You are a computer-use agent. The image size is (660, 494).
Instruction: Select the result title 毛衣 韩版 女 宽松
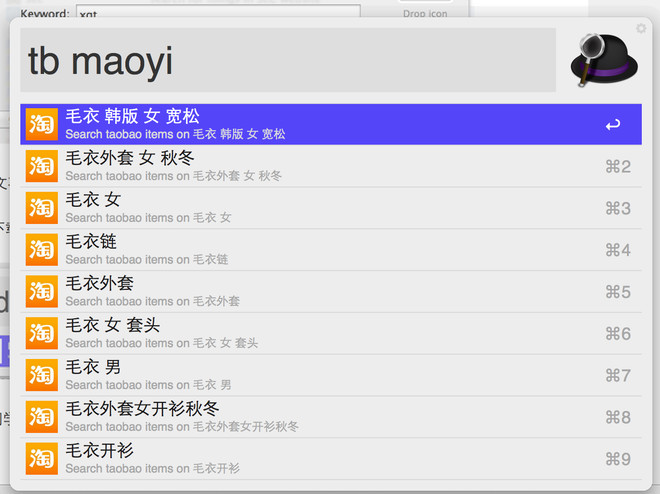click(x=133, y=116)
